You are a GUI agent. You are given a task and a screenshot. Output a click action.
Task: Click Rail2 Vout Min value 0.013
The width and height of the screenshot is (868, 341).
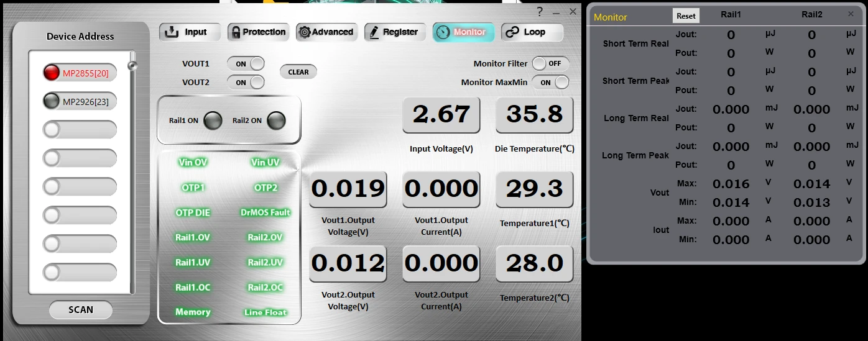point(812,202)
